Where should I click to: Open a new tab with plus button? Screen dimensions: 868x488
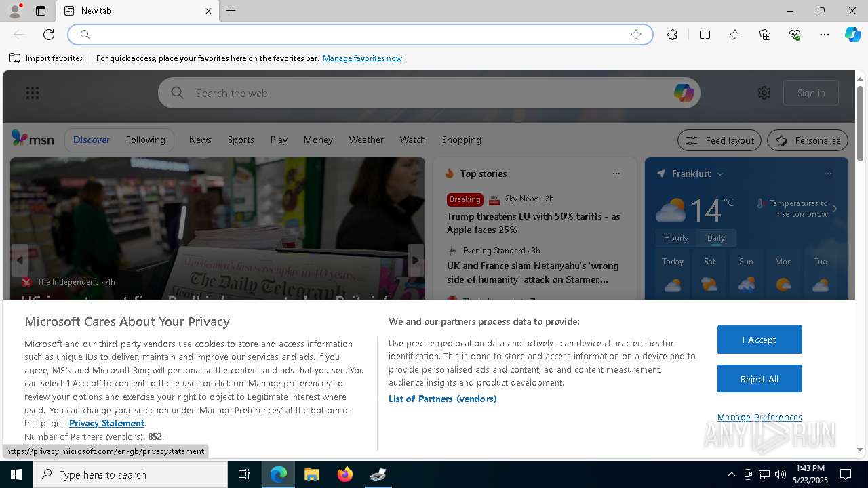231,11
